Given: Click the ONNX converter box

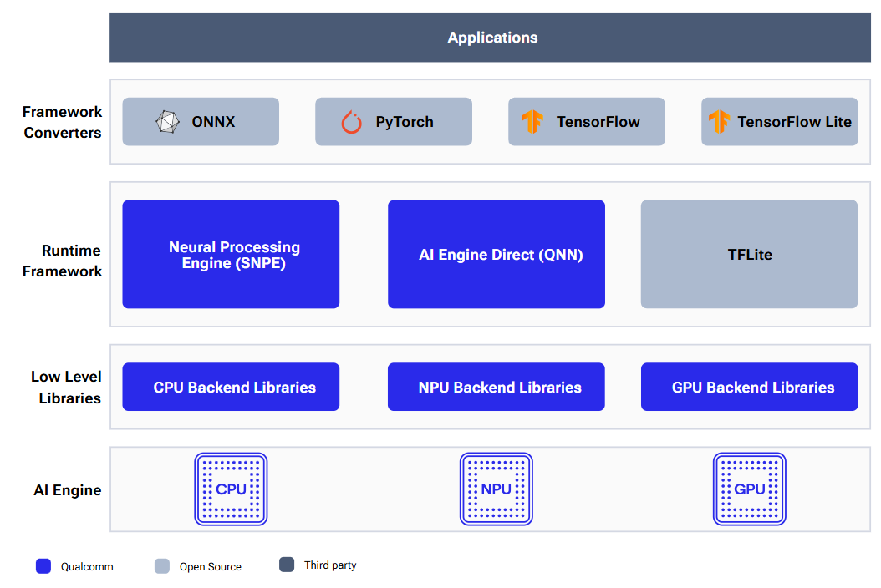Looking at the screenshot, I should pyautogui.click(x=201, y=122).
